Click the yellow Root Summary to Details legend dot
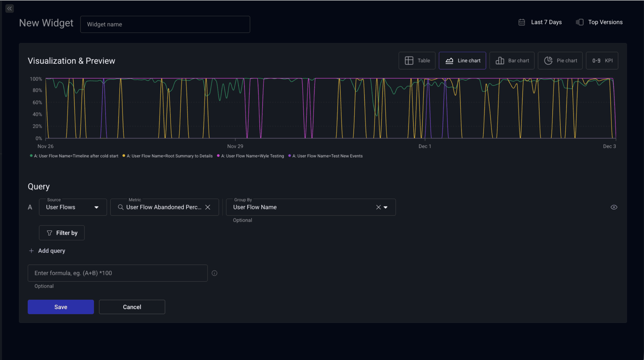 (124, 156)
